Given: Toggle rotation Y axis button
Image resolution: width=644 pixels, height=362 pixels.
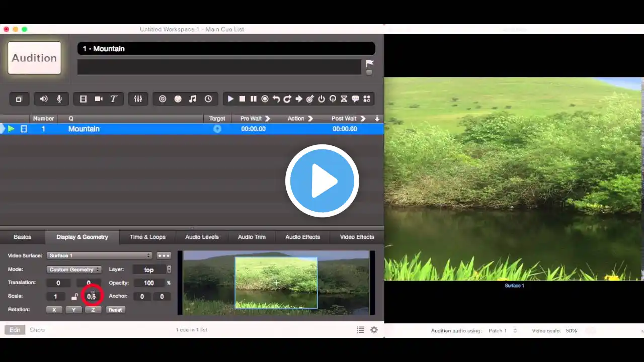Looking at the screenshot, I should (73, 310).
